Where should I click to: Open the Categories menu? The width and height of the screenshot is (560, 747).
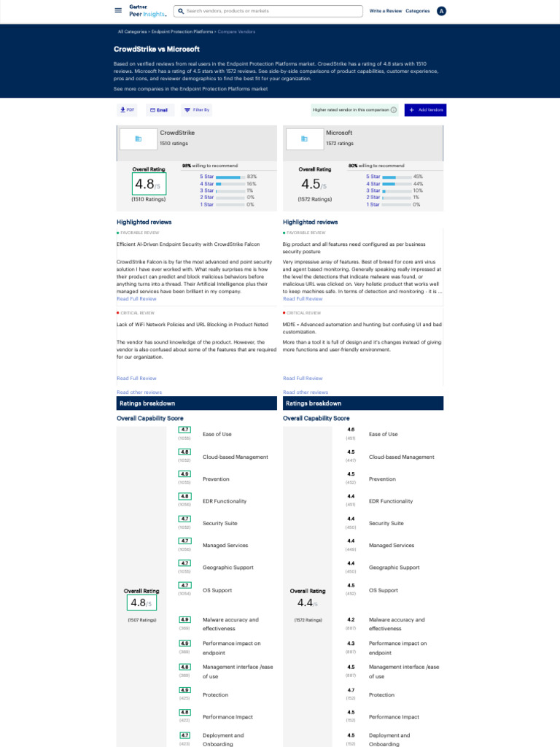pyautogui.click(x=418, y=11)
